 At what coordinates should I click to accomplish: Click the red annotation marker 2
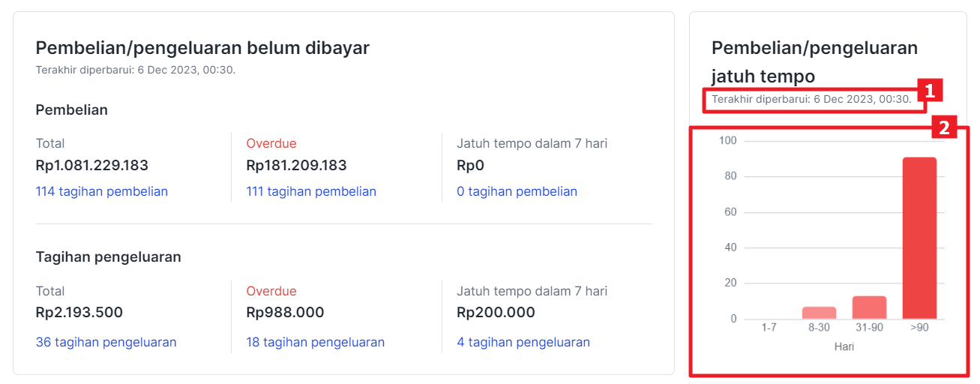[945, 127]
